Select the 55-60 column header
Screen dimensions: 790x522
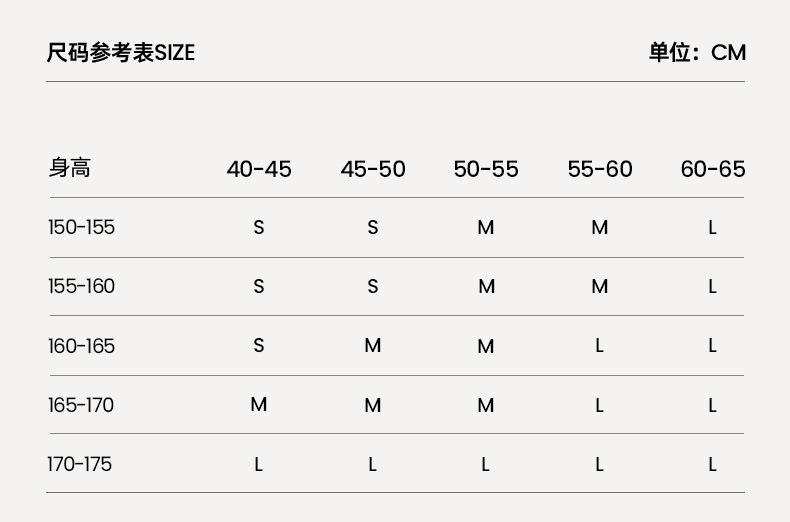[x=600, y=169]
